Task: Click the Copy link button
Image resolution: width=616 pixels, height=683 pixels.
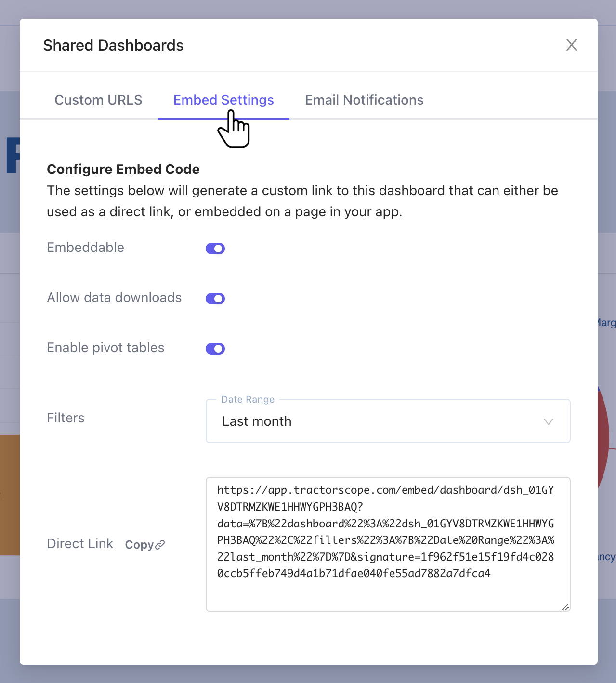Action: point(140,545)
